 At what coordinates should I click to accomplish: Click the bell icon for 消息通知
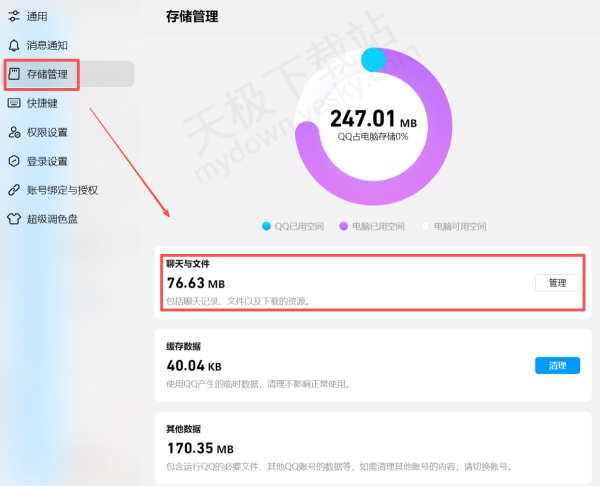click(14, 45)
